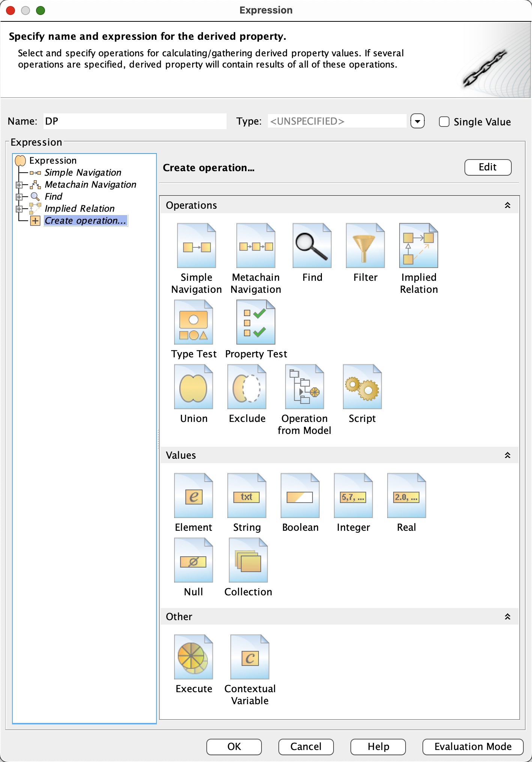532x762 pixels.
Task: Choose the Filter funnel operation
Action: click(365, 246)
